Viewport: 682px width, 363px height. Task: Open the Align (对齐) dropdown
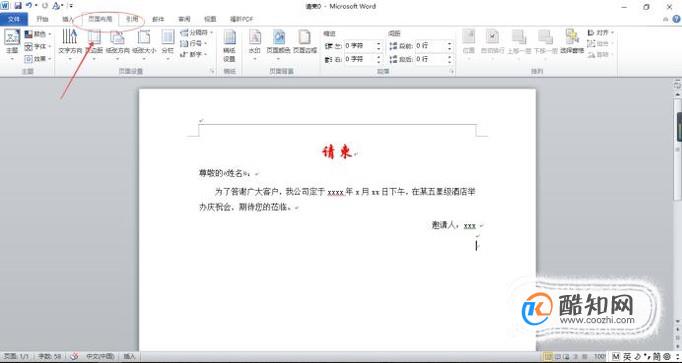click(600, 33)
